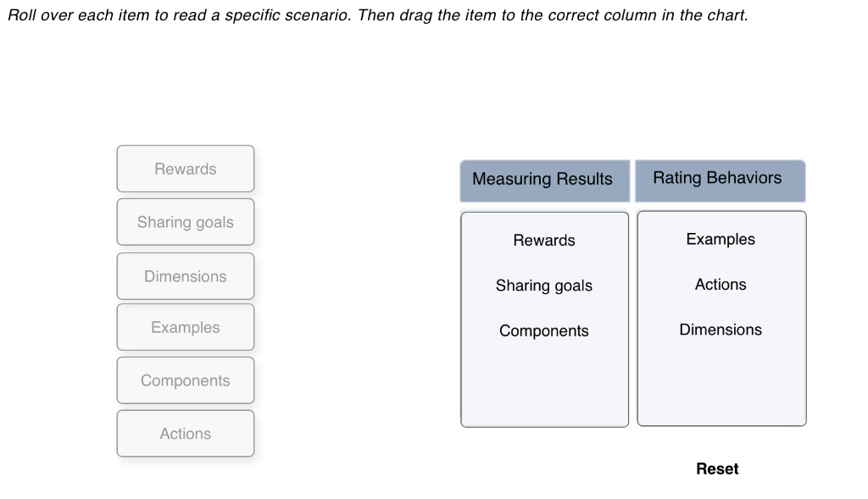Select the Rewards item in the left list
Screen dimensions: 868x499
pos(185,169)
